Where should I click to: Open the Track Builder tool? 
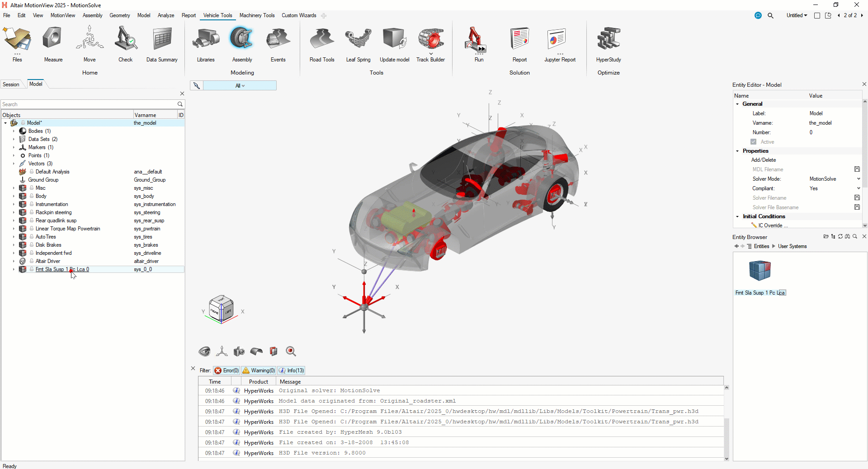tap(430, 44)
